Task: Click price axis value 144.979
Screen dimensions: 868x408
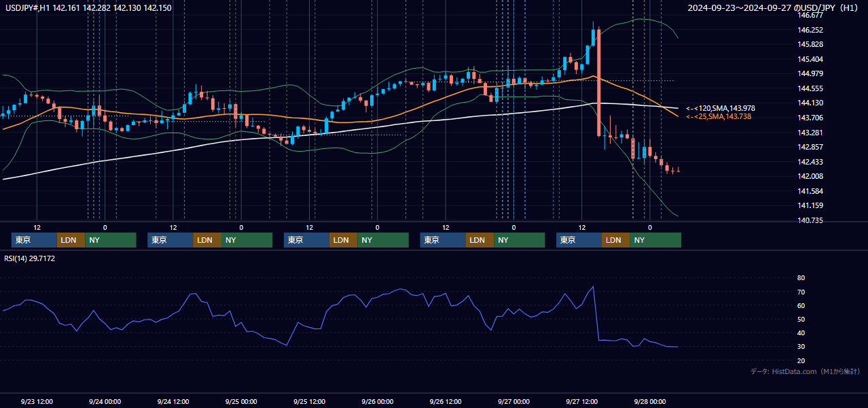Action: point(811,73)
